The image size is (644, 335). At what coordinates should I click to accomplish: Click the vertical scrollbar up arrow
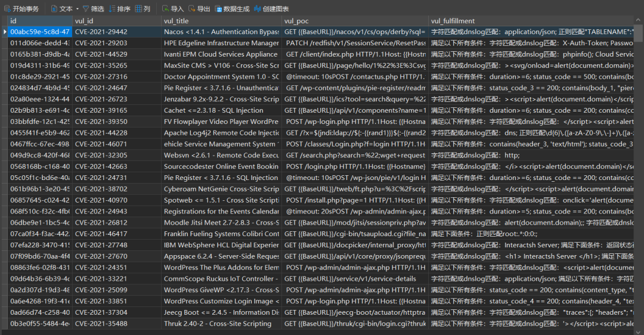[638, 19]
